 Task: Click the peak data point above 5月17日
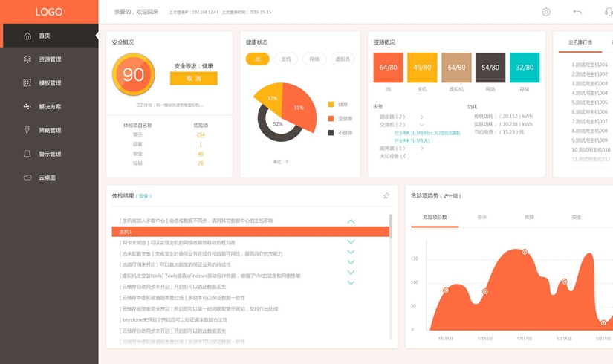[x=525, y=252]
